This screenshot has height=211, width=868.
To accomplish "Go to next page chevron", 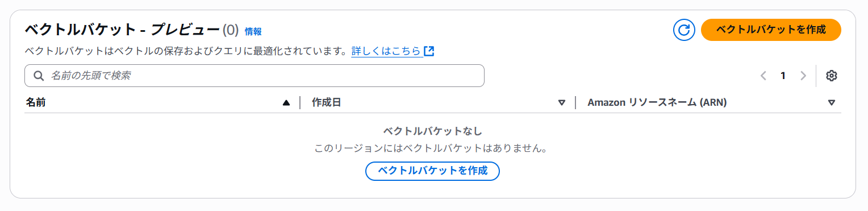I will (803, 76).
